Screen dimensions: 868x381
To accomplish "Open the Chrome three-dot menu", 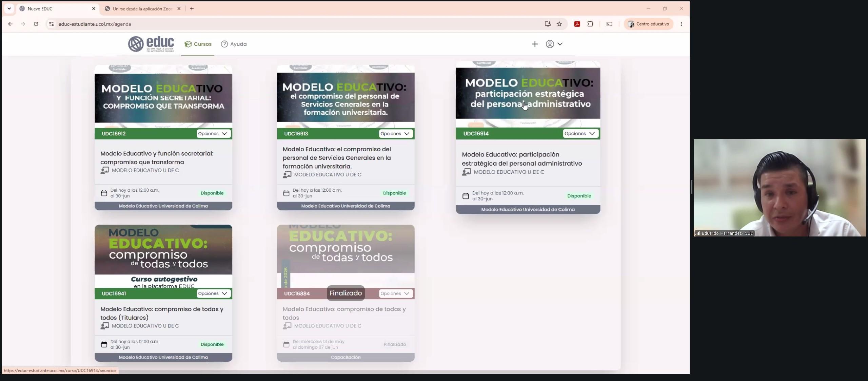I will click(682, 24).
